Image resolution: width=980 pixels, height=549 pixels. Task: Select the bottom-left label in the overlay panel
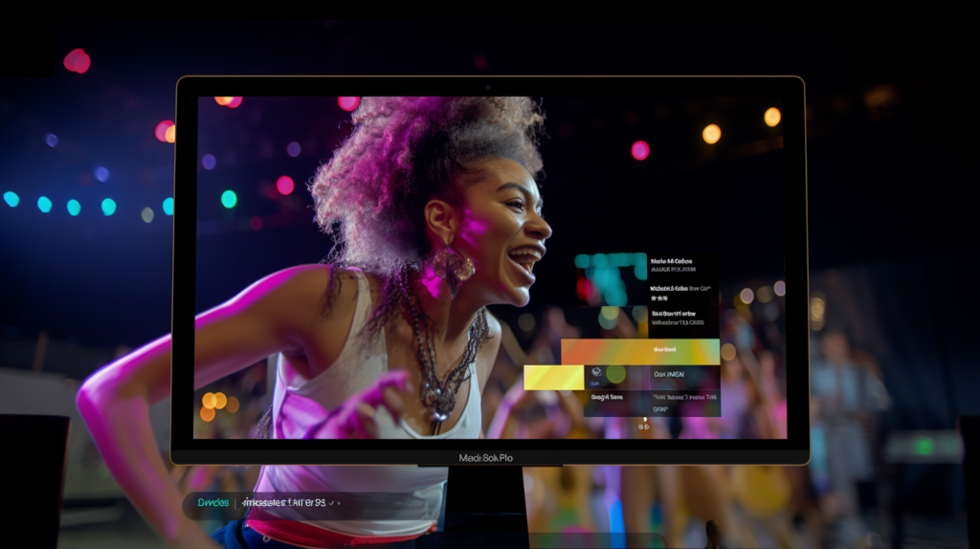607,397
